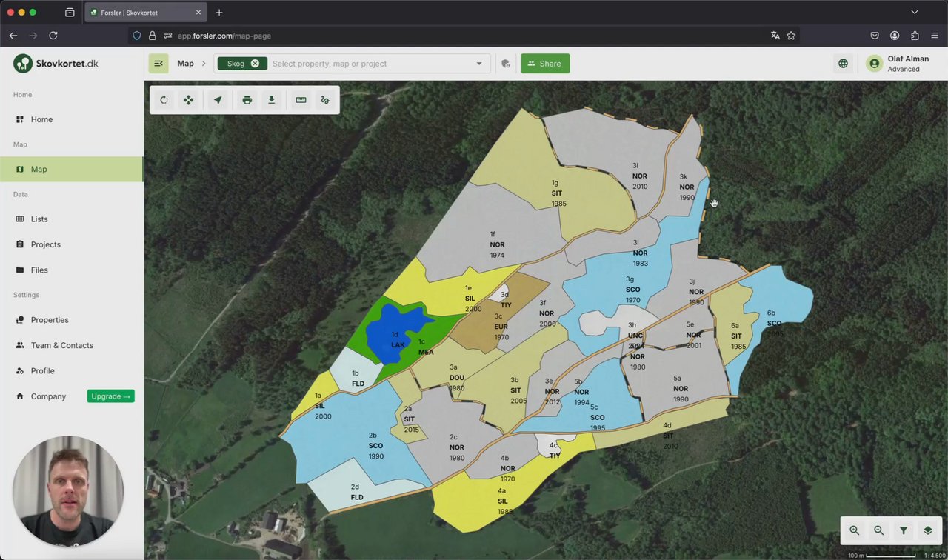Image resolution: width=948 pixels, height=560 pixels.
Task: Open the browser hamburger menu
Action: (x=935, y=36)
